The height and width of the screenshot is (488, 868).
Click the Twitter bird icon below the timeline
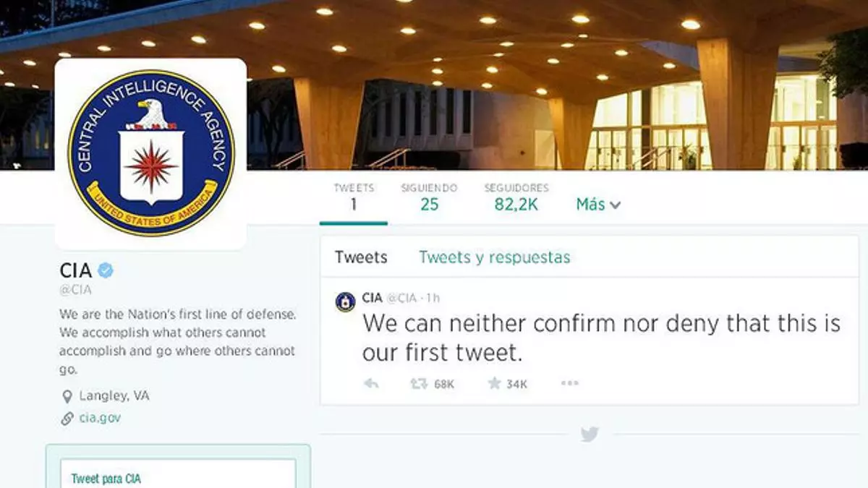click(x=590, y=435)
